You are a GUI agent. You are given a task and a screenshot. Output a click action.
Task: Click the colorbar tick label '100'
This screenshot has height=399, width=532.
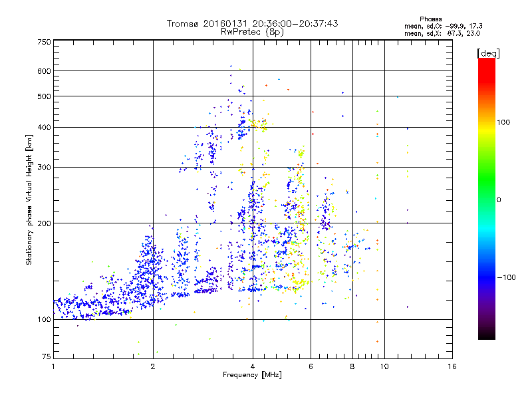tap(503, 122)
